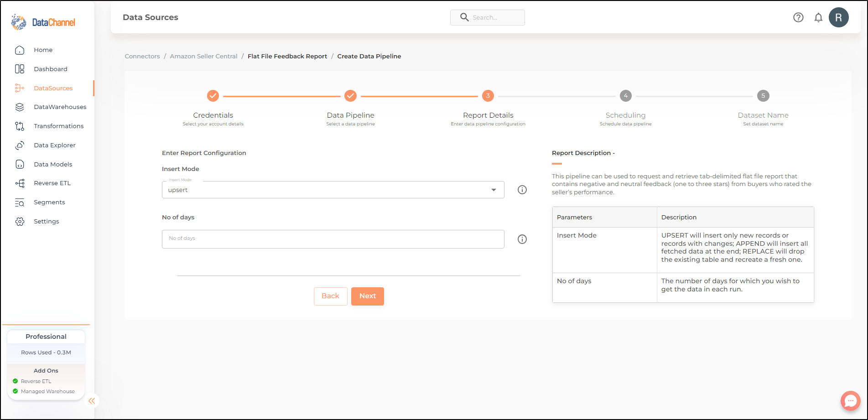Viewport: 868px width, 420px height.
Task: Open Flat File Feedback Report breadcrumb
Action: [287, 56]
